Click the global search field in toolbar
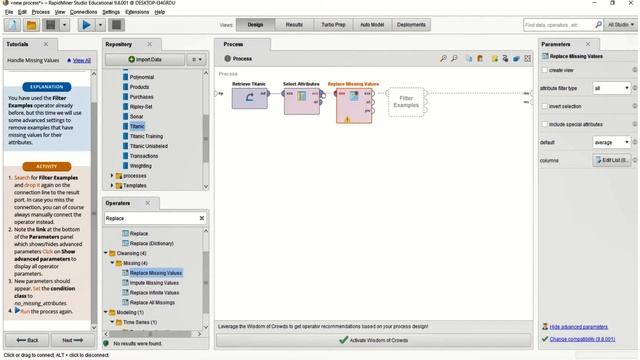Image resolution: width=640 pixels, height=360 pixels. pyautogui.click(x=558, y=25)
